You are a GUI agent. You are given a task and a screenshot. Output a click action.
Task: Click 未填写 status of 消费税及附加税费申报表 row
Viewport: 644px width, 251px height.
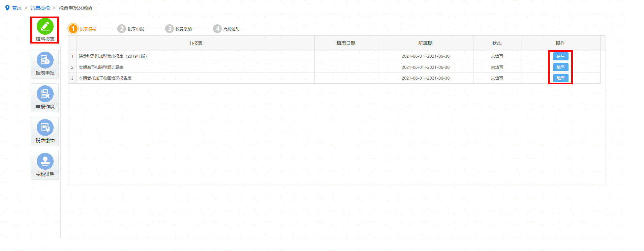coord(497,56)
